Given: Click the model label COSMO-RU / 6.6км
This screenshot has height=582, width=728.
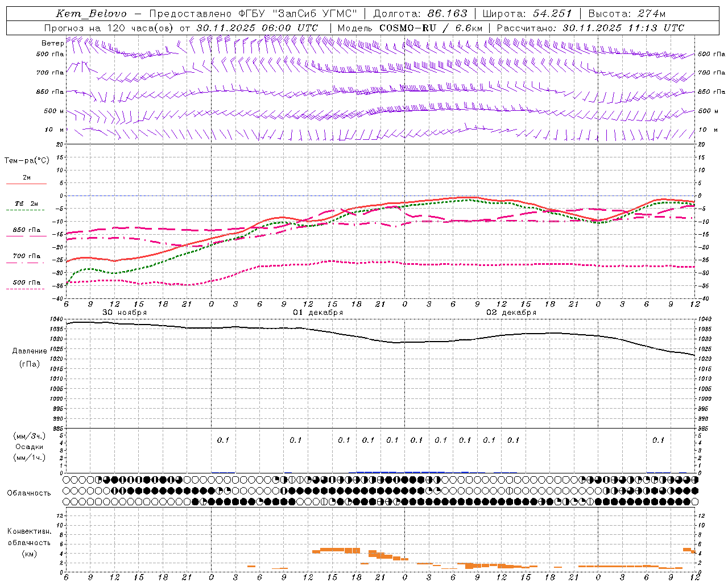Looking at the screenshot, I should (431, 28).
